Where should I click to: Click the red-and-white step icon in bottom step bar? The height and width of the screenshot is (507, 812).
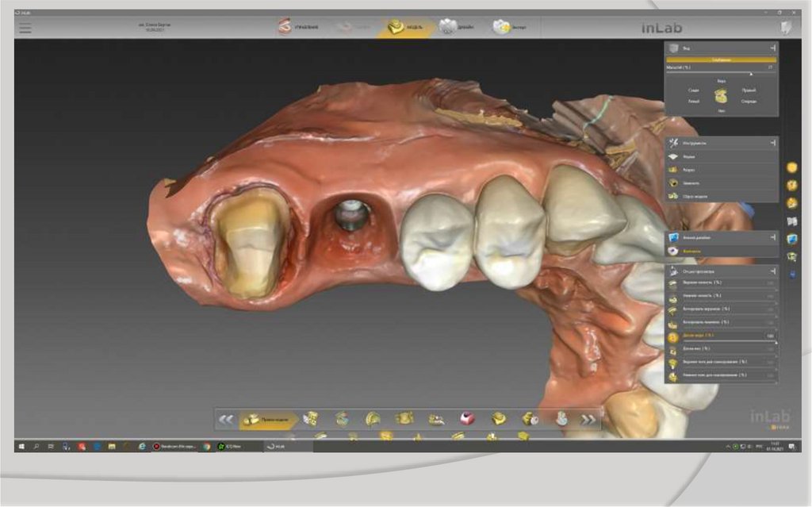pos(467,419)
